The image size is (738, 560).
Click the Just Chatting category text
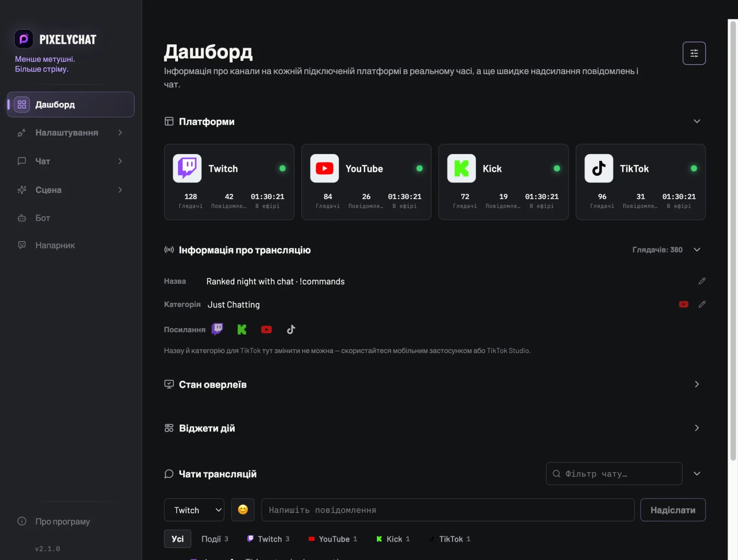point(233,305)
